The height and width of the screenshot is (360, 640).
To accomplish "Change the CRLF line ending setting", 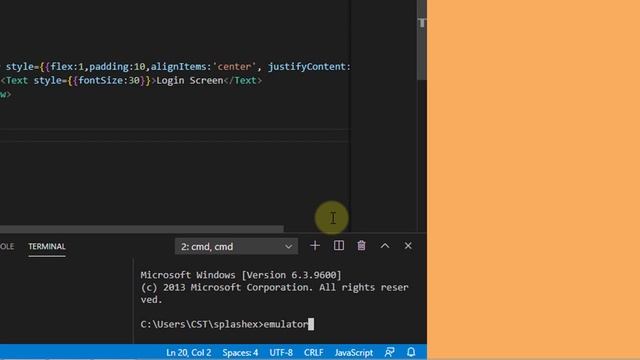I will [x=313, y=353].
